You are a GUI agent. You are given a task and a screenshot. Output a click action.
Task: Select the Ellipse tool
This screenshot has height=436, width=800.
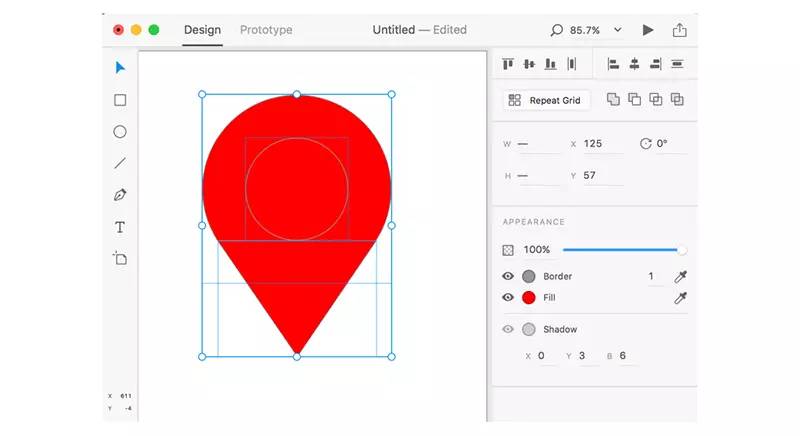(x=120, y=131)
